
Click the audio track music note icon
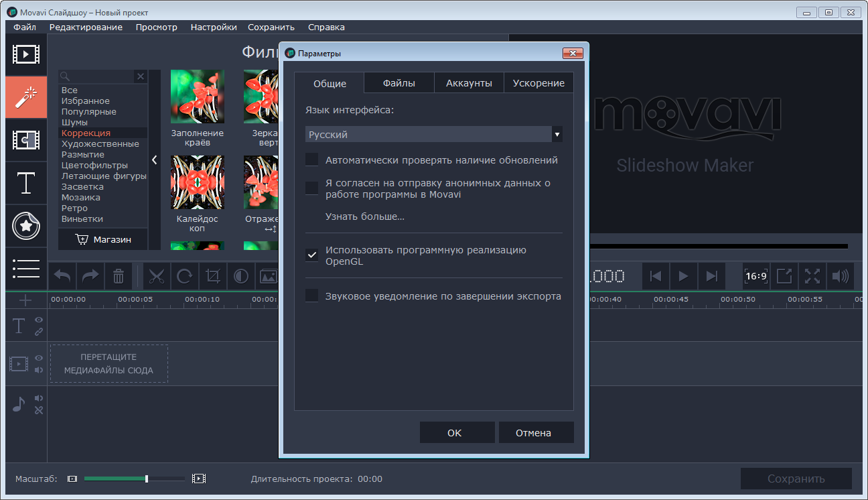(x=19, y=404)
